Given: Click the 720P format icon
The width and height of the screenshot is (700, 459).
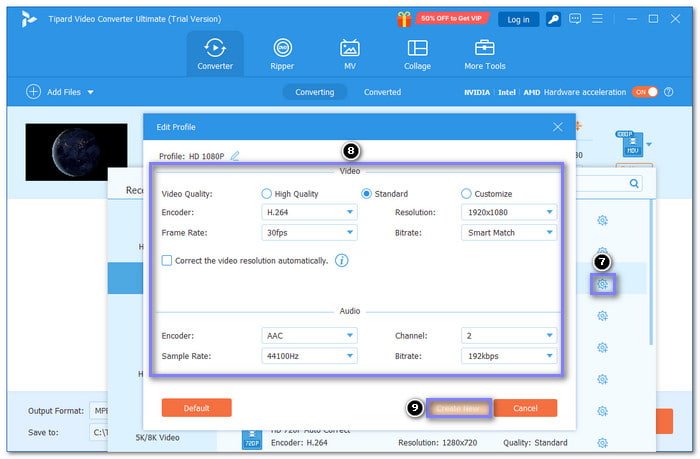Looking at the screenshot, I should (x=252, y=439).
